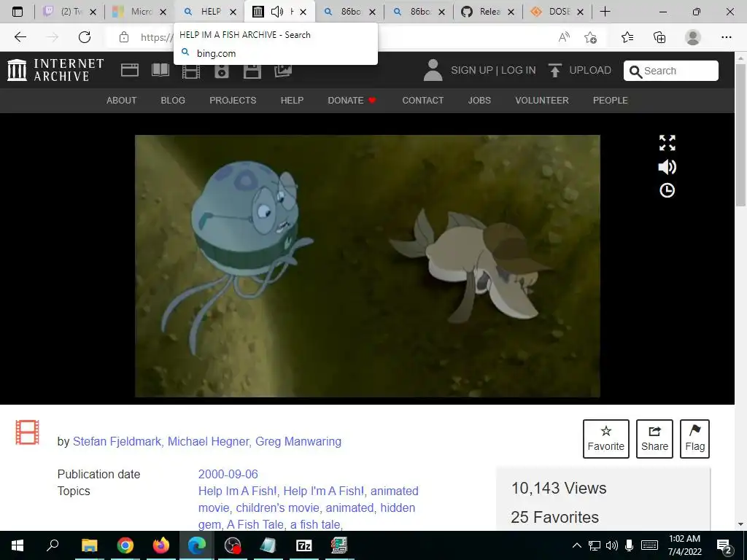Open File Explorer from the taskbar

(x=89, y=545)
